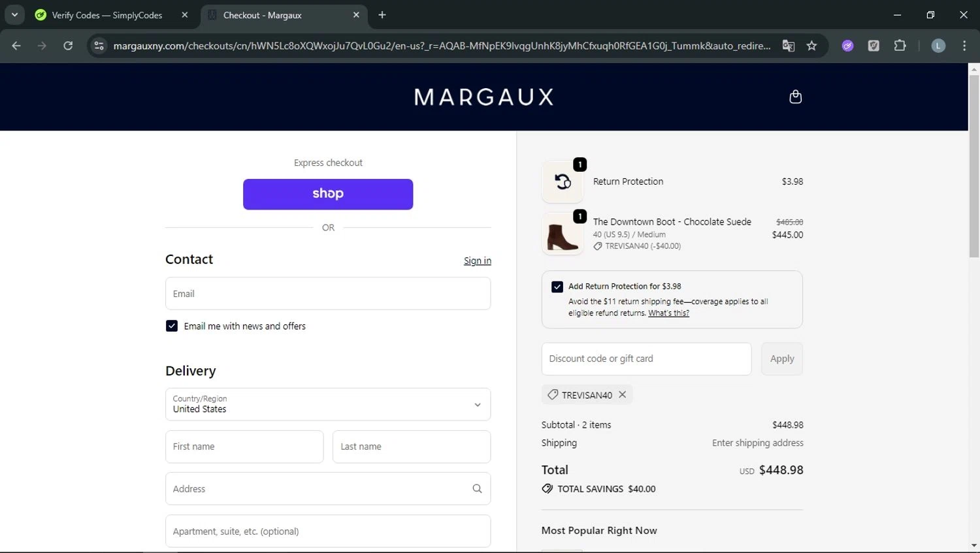Click the Return Protection product icon
Screen dimensions: 980x553
click(563, 182)
